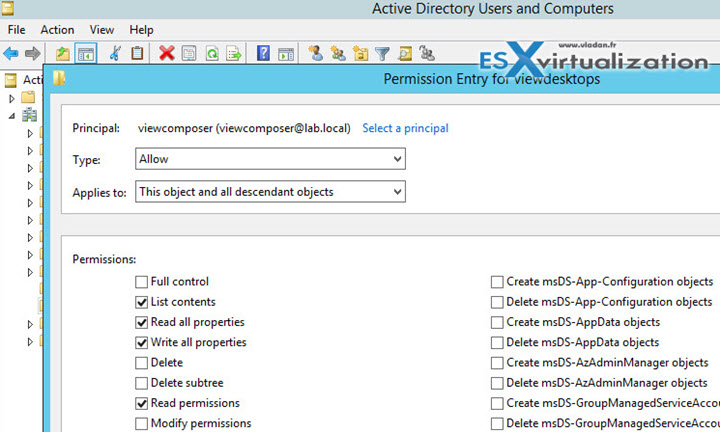Open the Type dropdown showing Allow
The width and height of the screenshot is (720, 432).
click(270, 159)
